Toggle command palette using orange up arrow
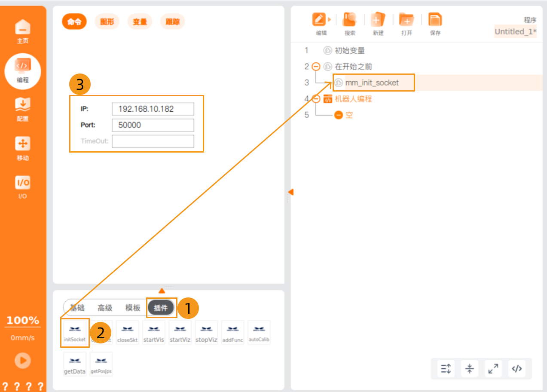 tap(162, 291)
